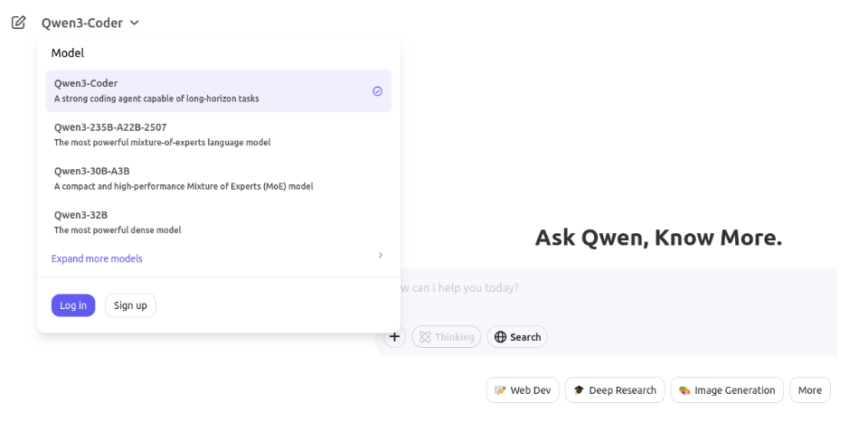This screenshot has width=868, height=441.
Task: Click the Sign up button
Action: [x=130, y=305]
